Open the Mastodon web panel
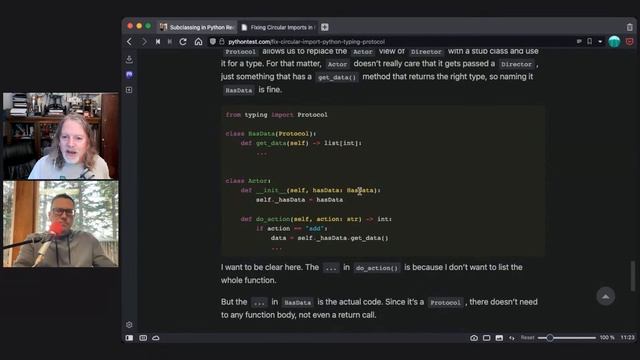Screen dimensions: 640x360 [129, 75]
